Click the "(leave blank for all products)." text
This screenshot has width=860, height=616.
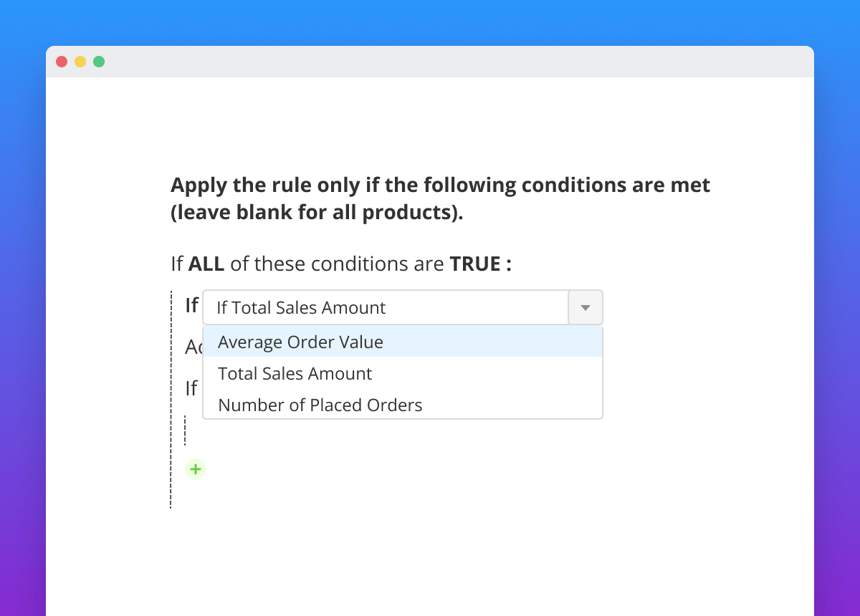[317, 213]
